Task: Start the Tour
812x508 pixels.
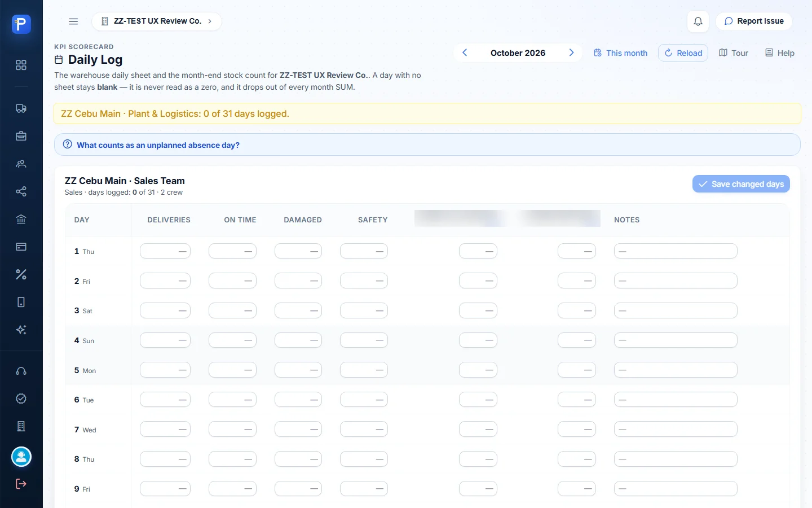Action: 733,53
